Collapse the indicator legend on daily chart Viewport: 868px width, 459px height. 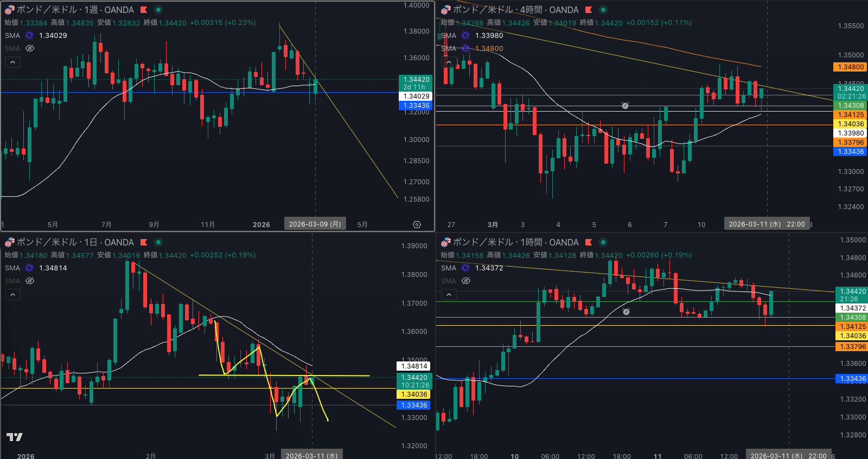(13, 294)
